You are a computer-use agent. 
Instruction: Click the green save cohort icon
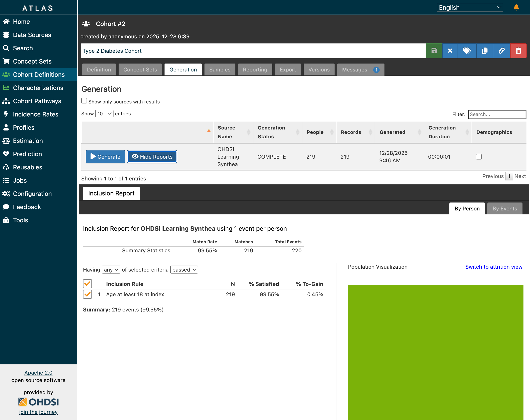[x=434, y=51]
